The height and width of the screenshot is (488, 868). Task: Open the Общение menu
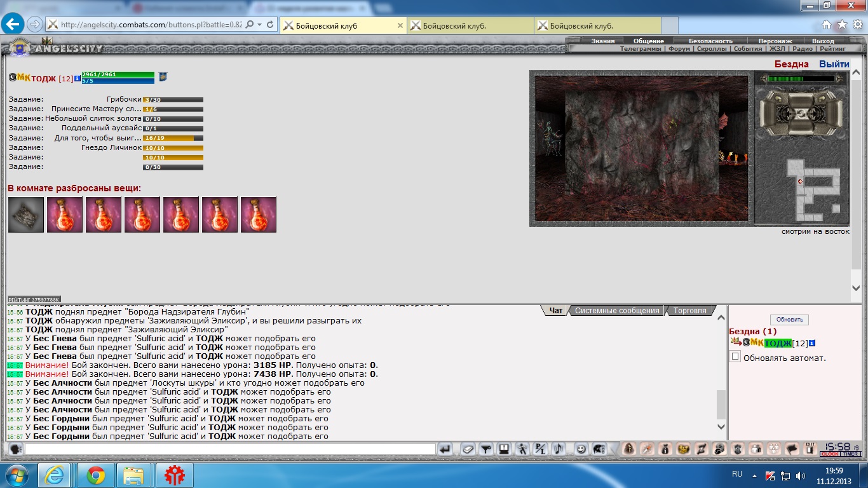click(649, 41)
